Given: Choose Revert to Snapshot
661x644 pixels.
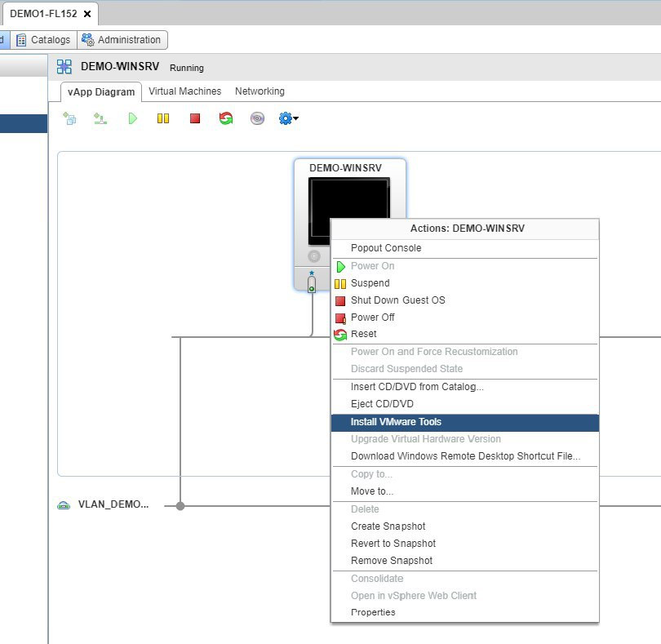Looking at the screenshot, I should [x=465, y=544].
